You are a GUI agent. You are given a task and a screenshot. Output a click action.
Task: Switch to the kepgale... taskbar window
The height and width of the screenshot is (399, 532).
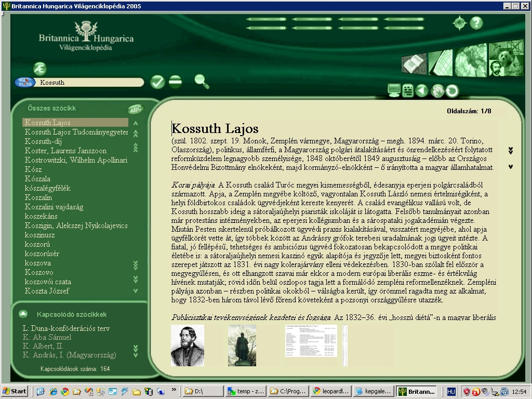(373, 391)
